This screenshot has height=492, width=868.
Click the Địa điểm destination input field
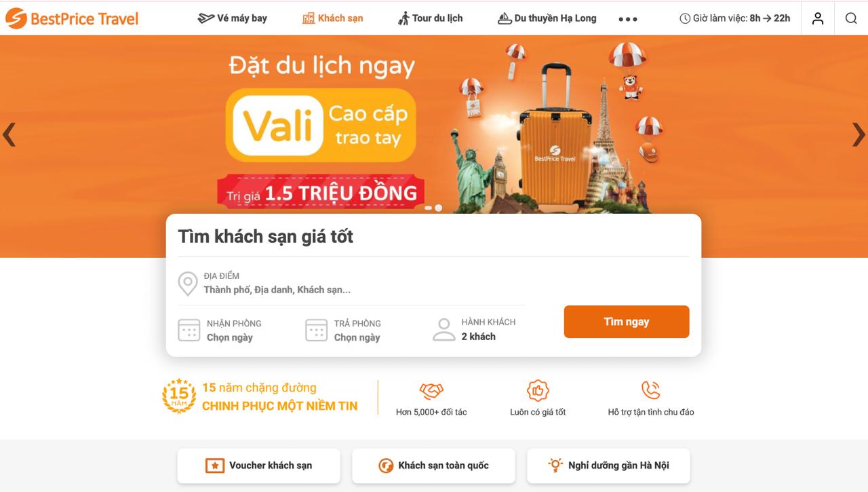click(x=351, y=283)
